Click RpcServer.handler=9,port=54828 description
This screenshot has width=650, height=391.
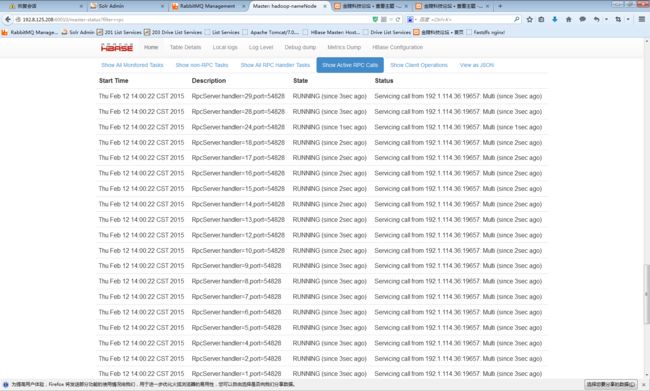pyautogui.click(x=236, y=266)
